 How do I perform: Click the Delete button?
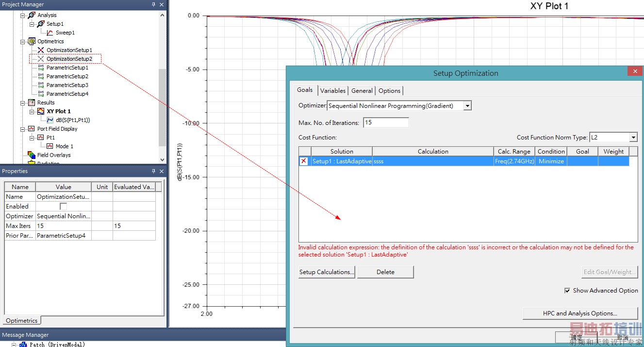coord(385,272)
